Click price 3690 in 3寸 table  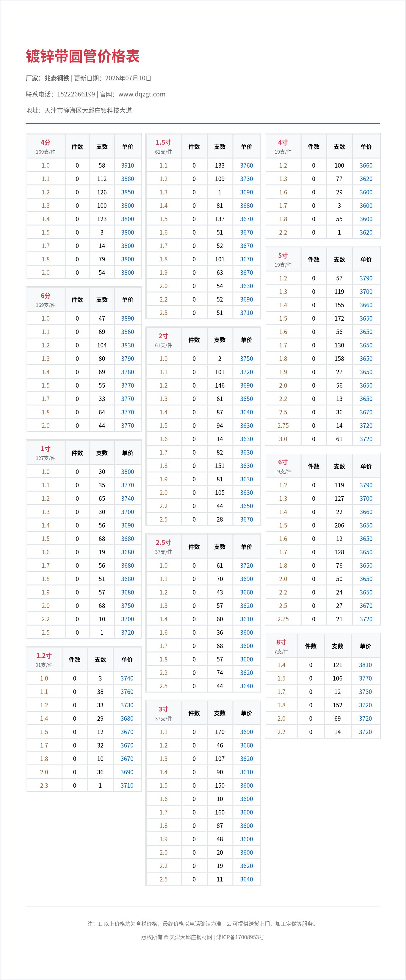tap(246, 732)
